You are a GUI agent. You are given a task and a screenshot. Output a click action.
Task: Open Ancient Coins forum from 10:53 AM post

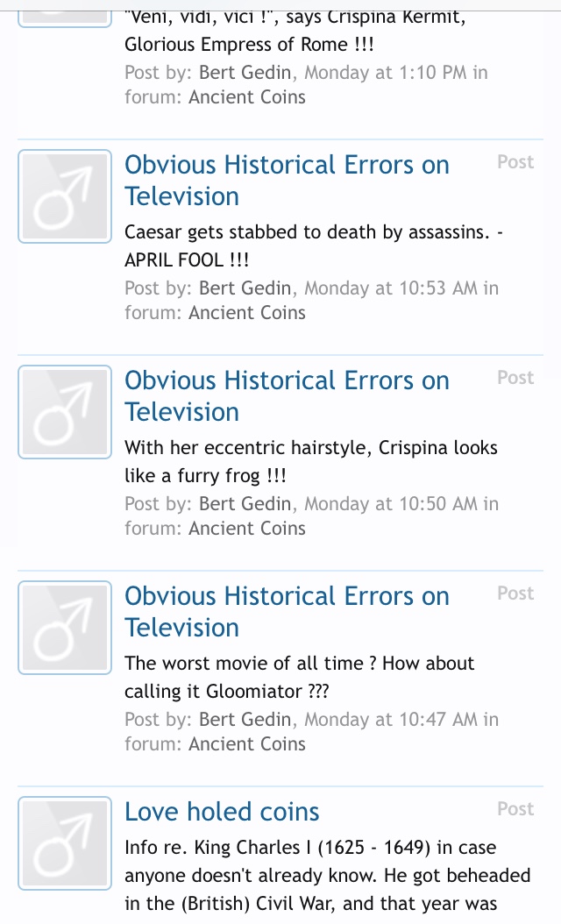[x=247, y=313]
